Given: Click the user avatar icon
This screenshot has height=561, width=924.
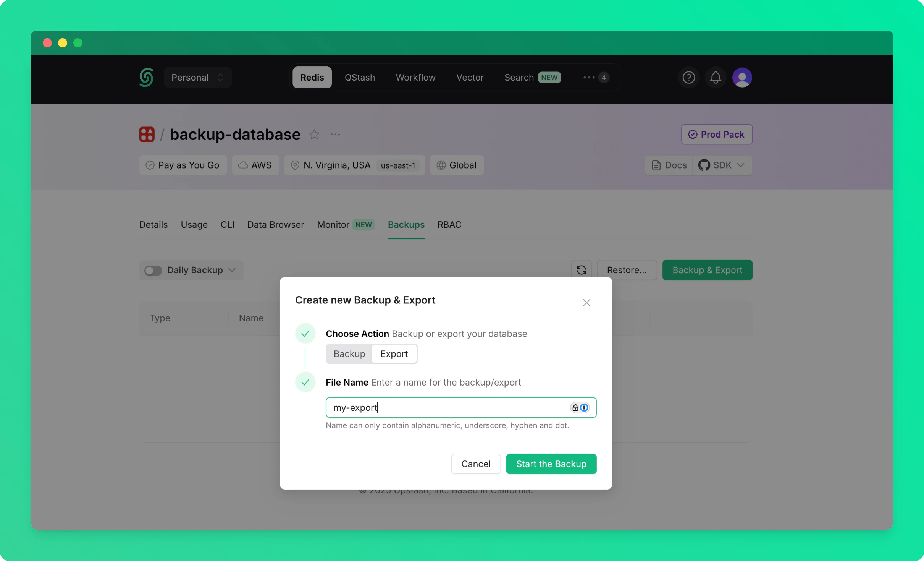Looking at the screenshot, I should (742, 78).
